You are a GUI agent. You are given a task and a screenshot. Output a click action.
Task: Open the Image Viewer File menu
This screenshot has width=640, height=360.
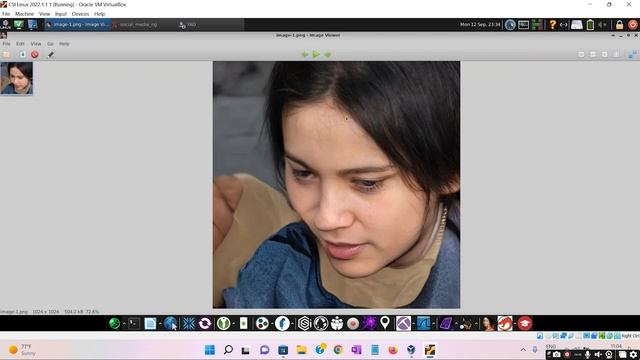[x=7, y=44]
